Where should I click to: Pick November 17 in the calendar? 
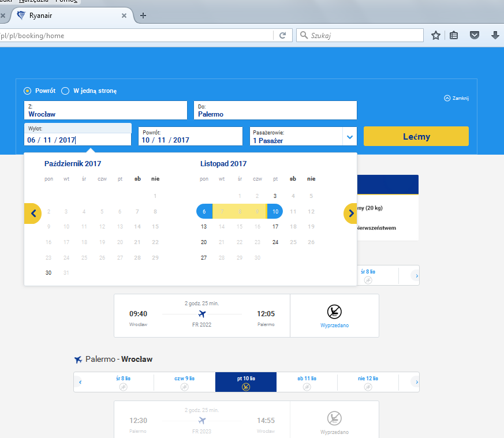coord(275,227)
